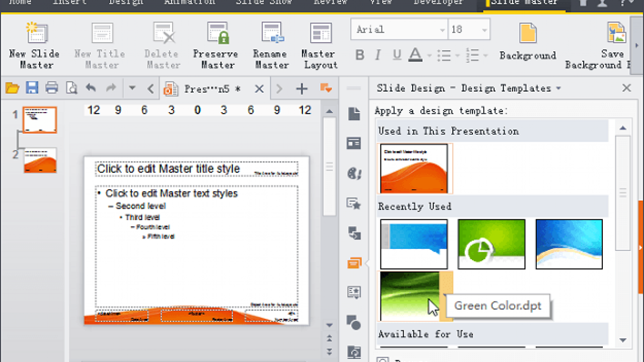Screen dimensions: 644x362
Task: Click the orange tab list icon
Action: point(326,88)
